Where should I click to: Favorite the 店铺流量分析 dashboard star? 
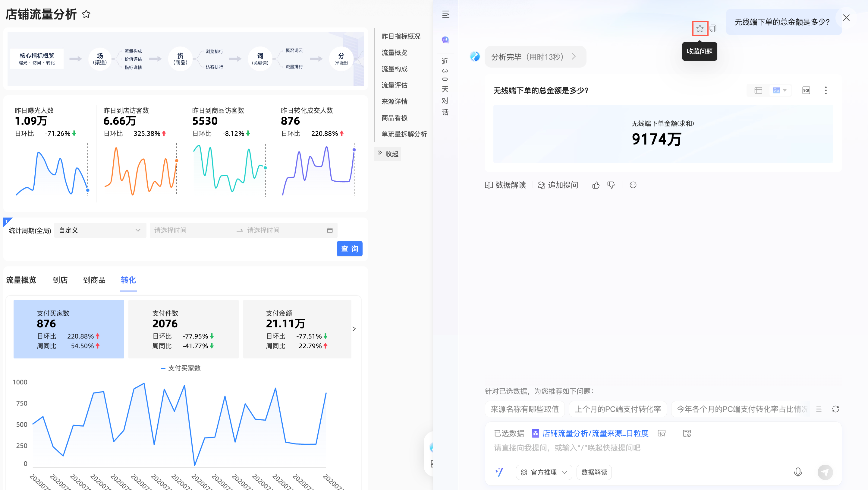pyautogui.click(x=86, y=14)
